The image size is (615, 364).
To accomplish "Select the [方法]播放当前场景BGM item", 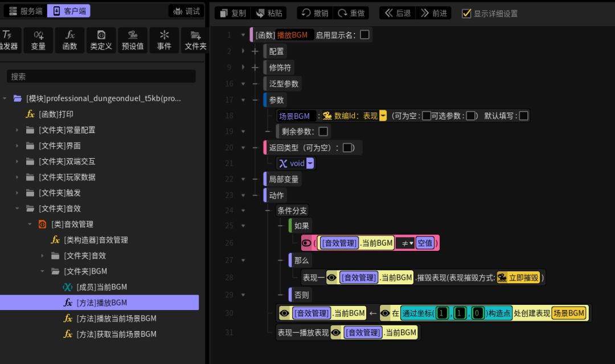I will [109, 318].
